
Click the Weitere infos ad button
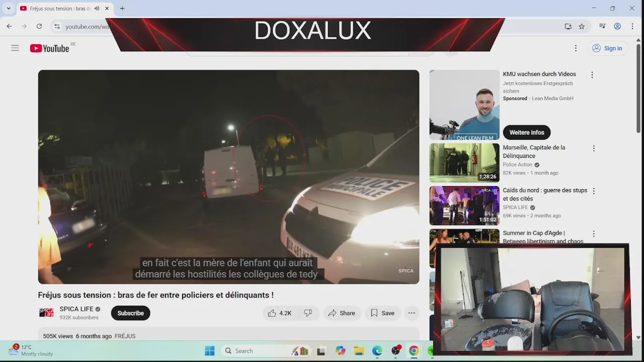point(527,133)
